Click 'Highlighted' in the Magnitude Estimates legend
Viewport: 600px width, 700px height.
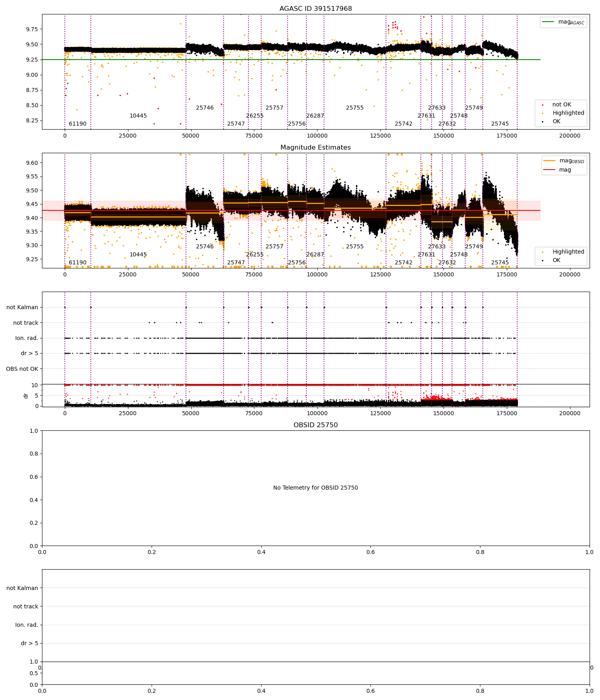pyautogui.click(x=568, y=252)
